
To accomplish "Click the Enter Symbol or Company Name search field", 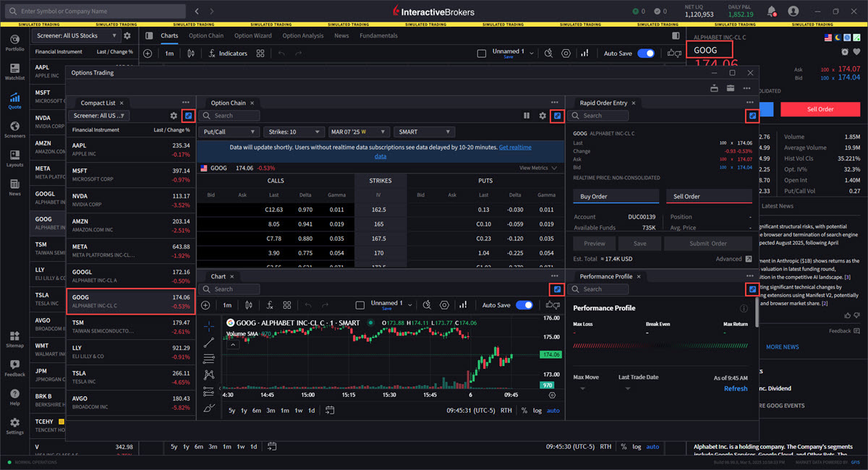I will [x=97, y=12].
